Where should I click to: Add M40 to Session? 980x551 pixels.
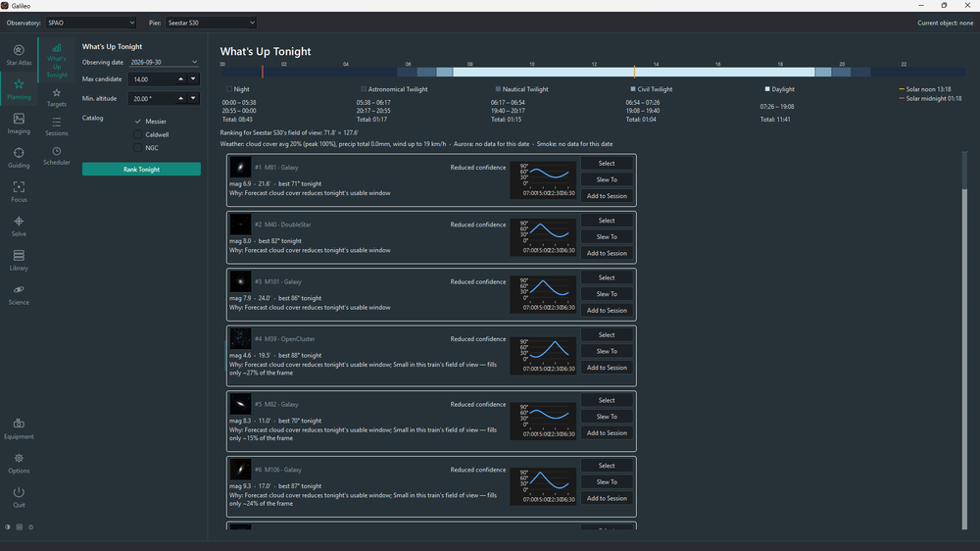pyautogui.click(x=607, y=253)
